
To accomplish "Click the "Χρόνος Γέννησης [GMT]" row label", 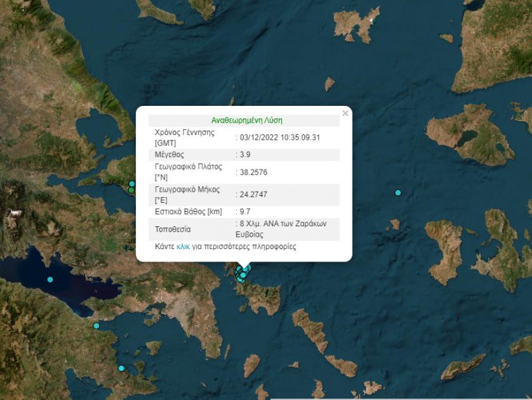I will pos(184,137).
